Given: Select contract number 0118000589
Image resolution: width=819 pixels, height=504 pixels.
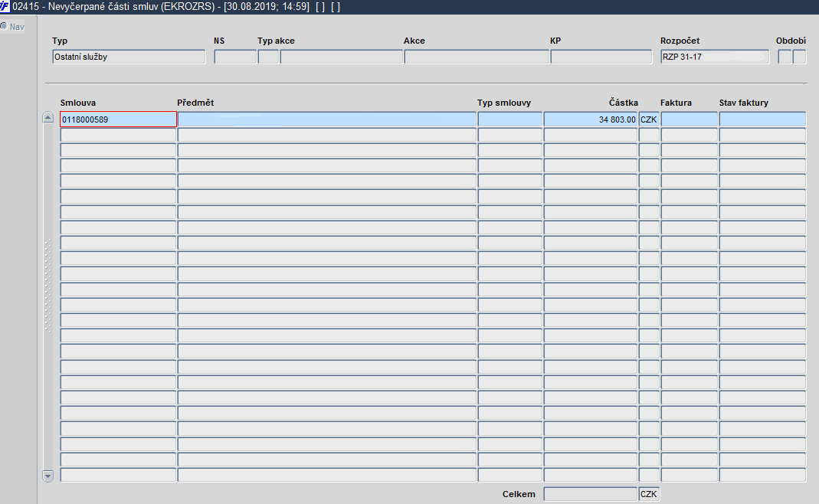Looking at the screenshot, I should 119,119.
